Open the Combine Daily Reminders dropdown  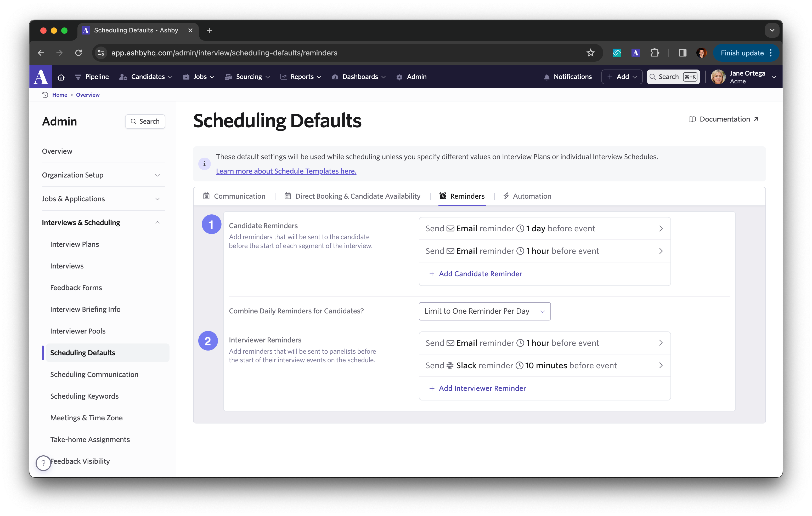pyautogui.click(x=483, y=310)
